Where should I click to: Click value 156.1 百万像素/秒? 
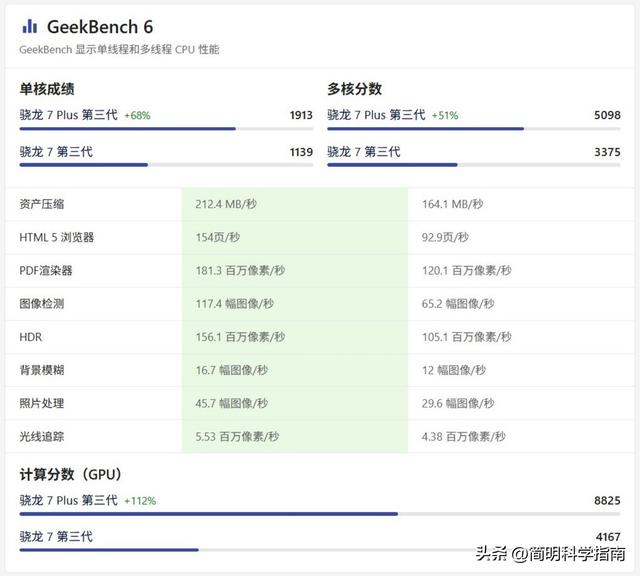click(x=240, y=337)
